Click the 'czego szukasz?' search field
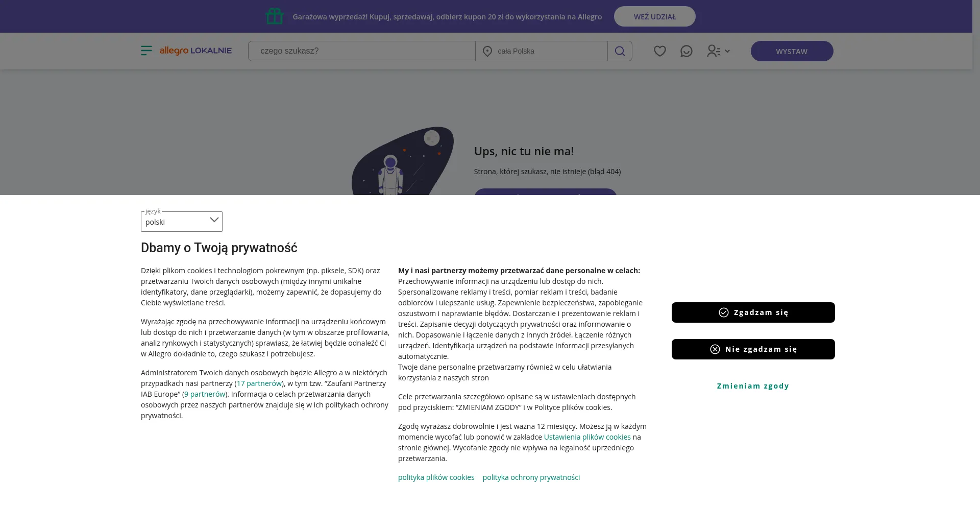 (x=362, y=51)
